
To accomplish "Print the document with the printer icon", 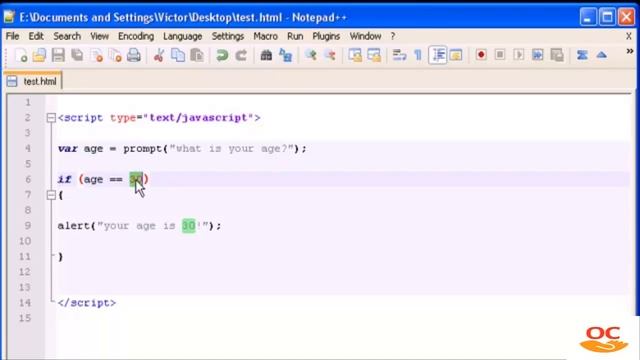I will coord(134,55).
